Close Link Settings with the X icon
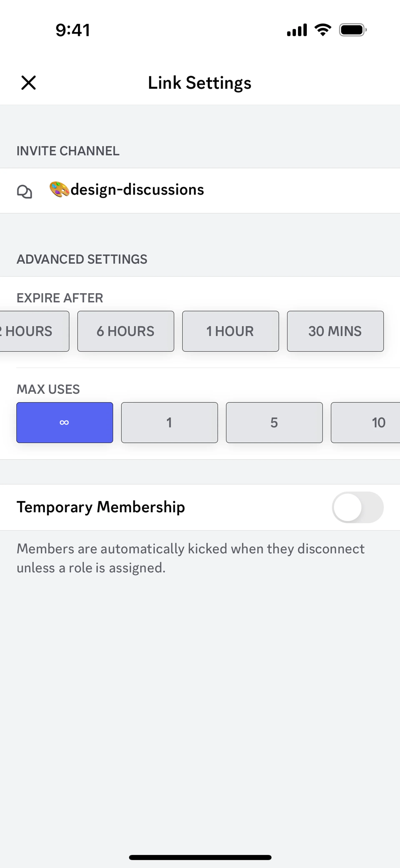Image resolution: width=400 pixels, height=868 pixels. coord(28,83)
